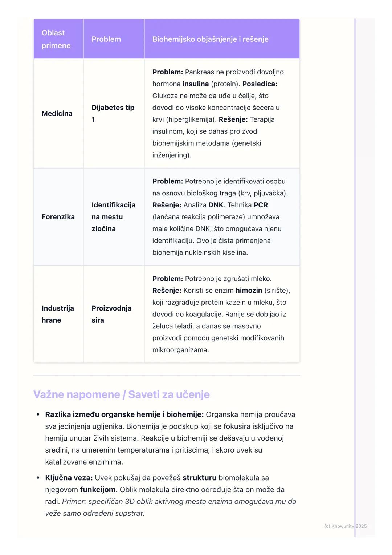Click the "Oblast primene" column header
The width and height of the screenshot is (392, 555).
click(x=56, y=39)
